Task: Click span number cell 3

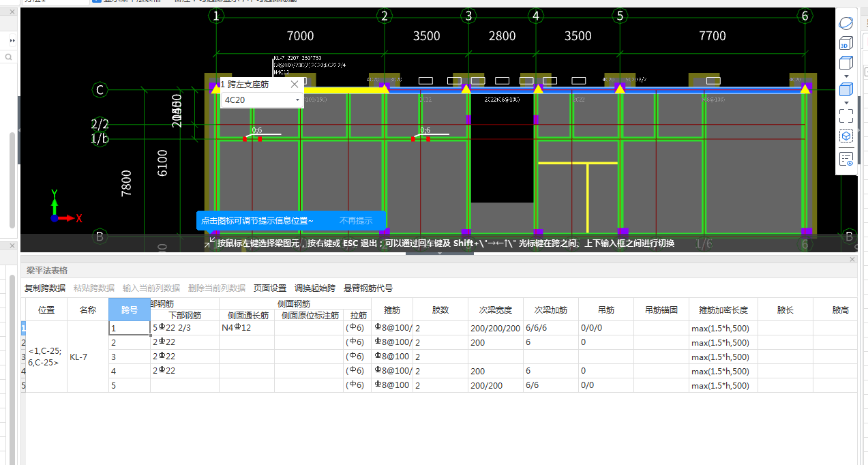Action: 130,357
